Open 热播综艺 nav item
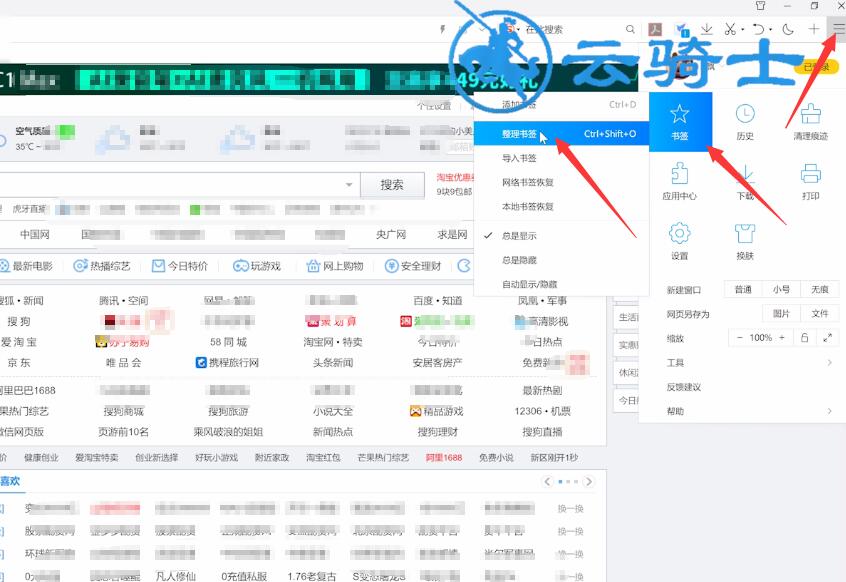The height and width of the screenshot is (582, 846). click(103, 266)
